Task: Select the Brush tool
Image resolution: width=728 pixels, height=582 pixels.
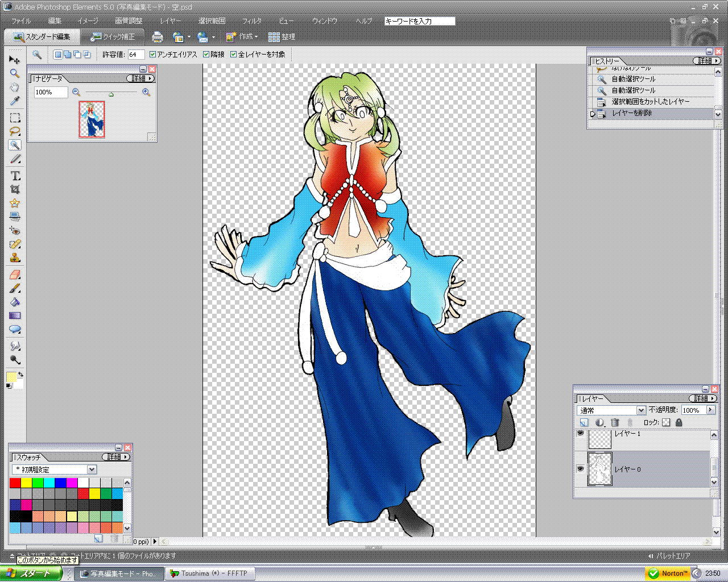Action: [x=15, y=289]
